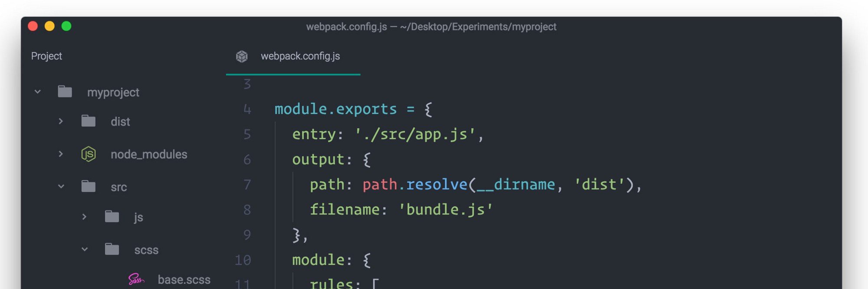
Task: Click the window title path text
Action: point(431,27)
